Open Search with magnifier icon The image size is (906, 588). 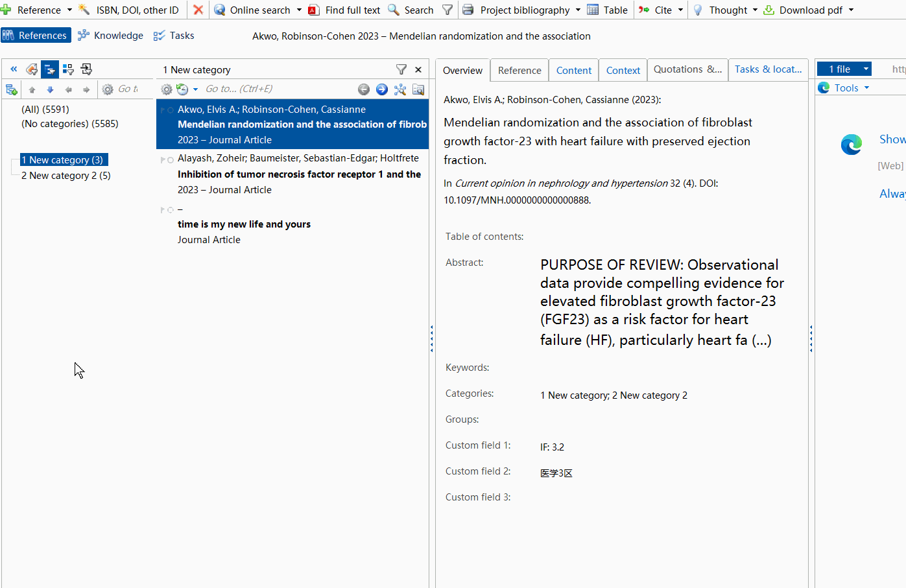pyautogui.click(x=411, y=10)
